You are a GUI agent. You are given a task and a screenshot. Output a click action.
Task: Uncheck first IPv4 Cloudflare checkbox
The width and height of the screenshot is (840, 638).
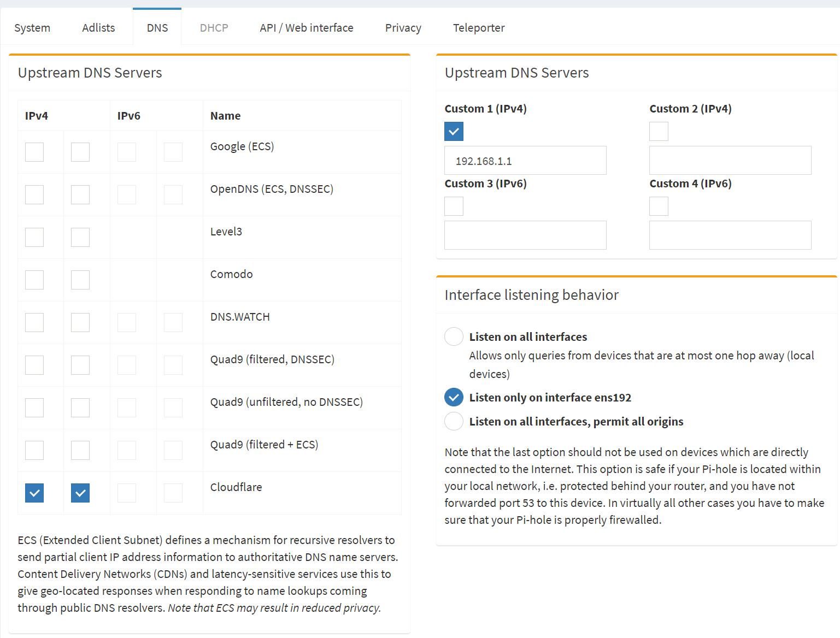point(34,493)
